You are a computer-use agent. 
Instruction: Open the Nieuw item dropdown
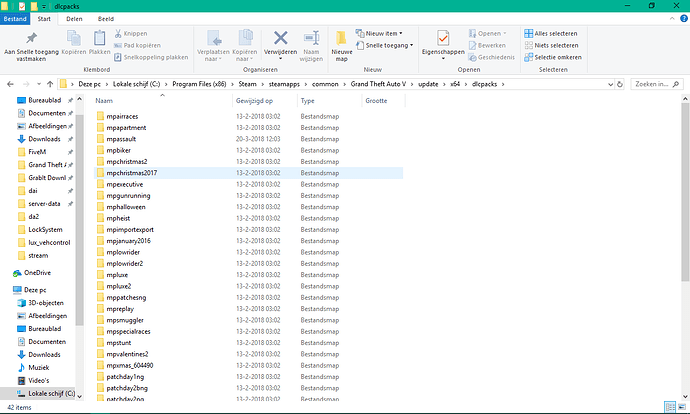(379, 33)
